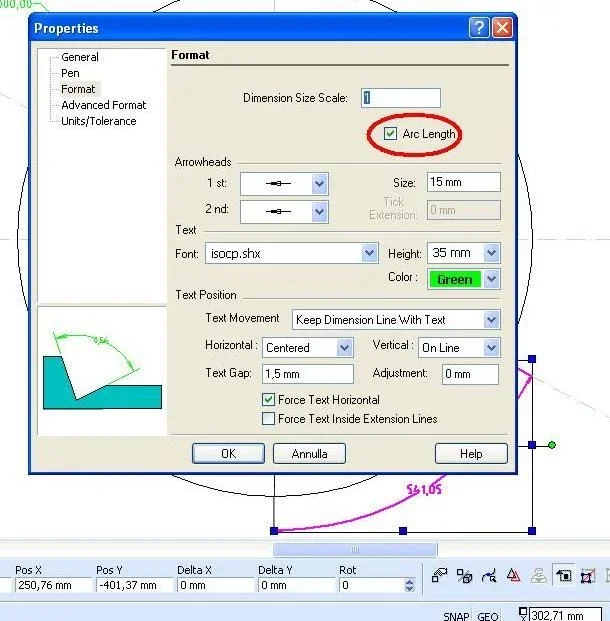Toggle the Arc Length checkbox
The width and height of the screenshot is (610, 621).
coord(390,133)
